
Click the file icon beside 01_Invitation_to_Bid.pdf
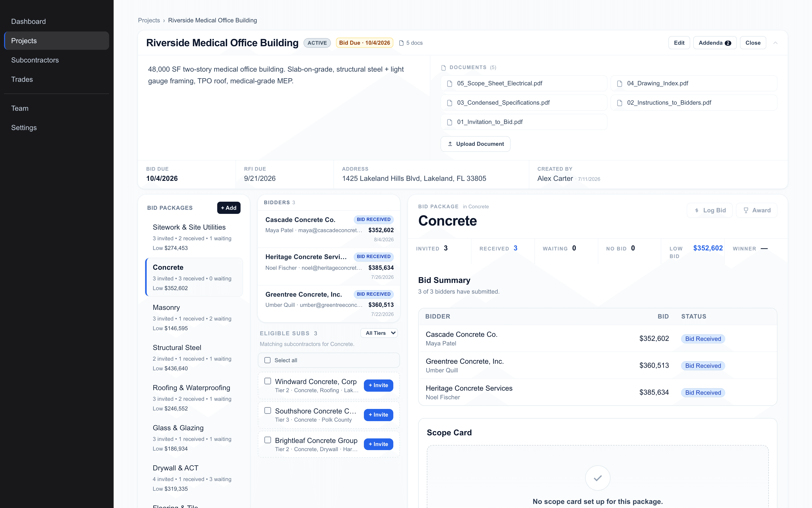tap(450, 122)
